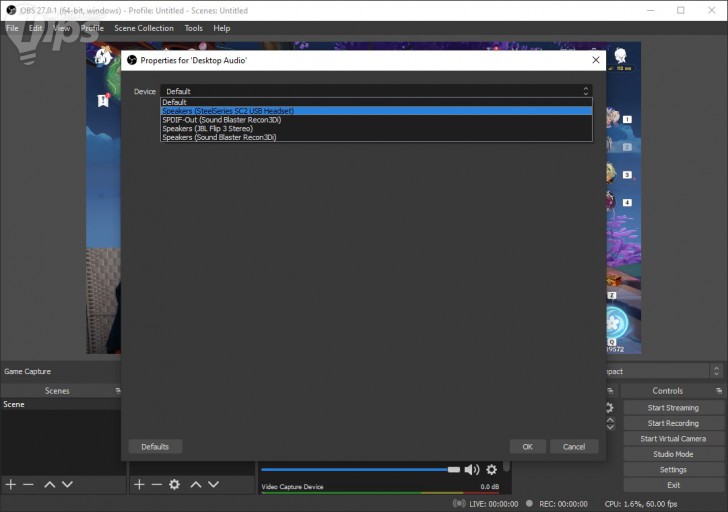Open the Edit menu
The width and height of the screenshot is (728, 512).
click(x=35, y=28)
